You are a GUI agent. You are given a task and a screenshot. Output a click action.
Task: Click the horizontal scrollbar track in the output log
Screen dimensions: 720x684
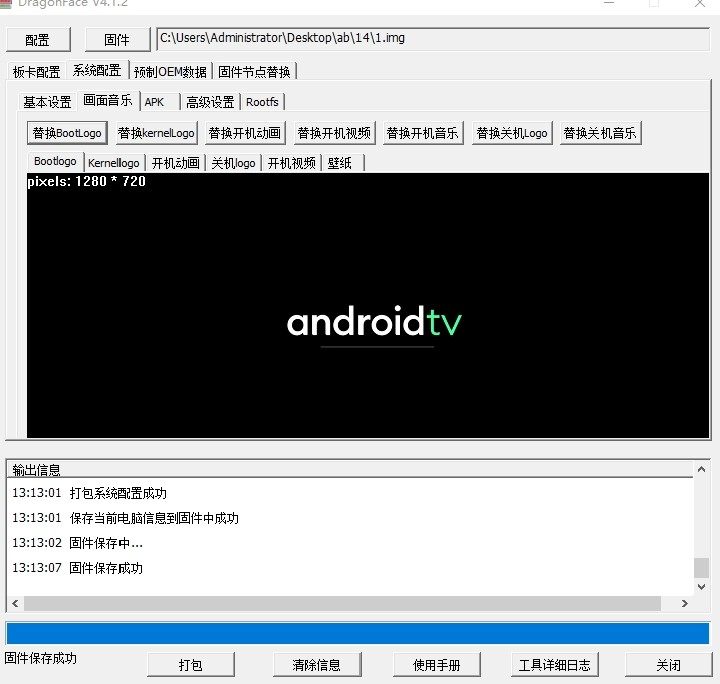[x=343, y=604]
